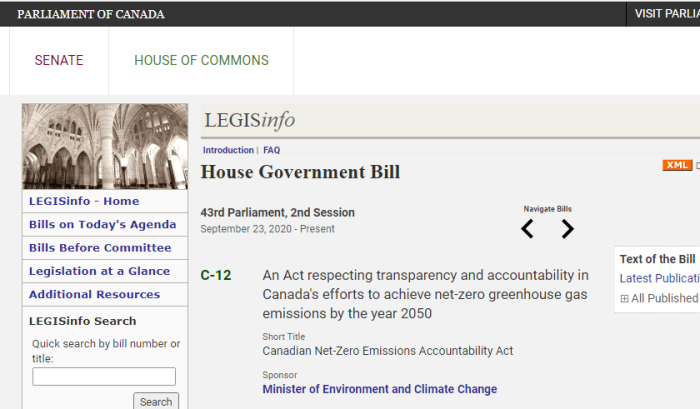Open the FAQ link
The width and height of the screenshot is (700, 409).
pos(271,150)
